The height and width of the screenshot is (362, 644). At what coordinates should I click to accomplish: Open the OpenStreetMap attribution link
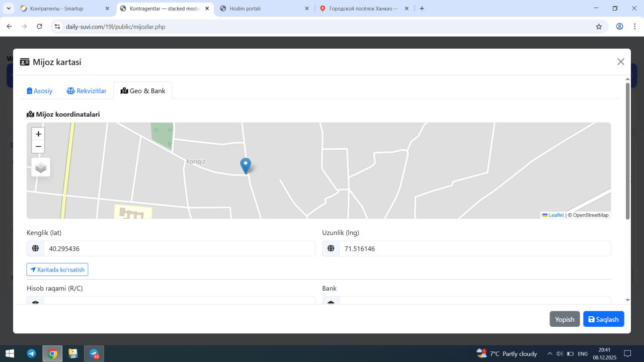point(591,215)
